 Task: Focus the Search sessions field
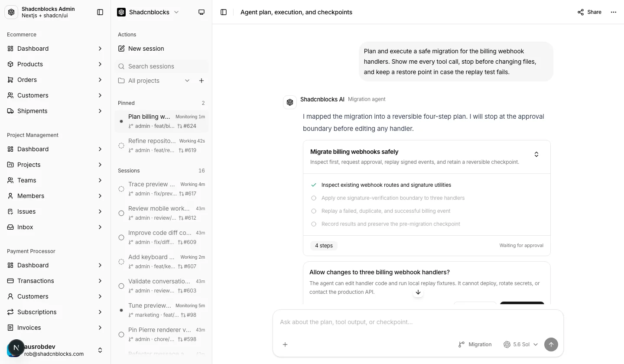pos(162,66)
